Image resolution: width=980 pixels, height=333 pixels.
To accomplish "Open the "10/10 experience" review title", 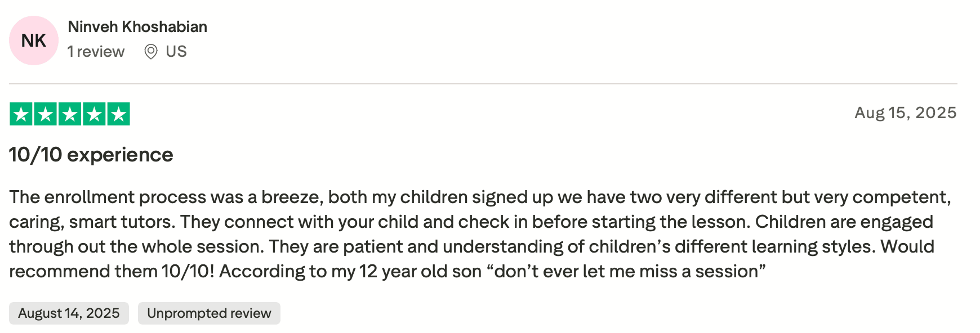I will click(91, 155).
